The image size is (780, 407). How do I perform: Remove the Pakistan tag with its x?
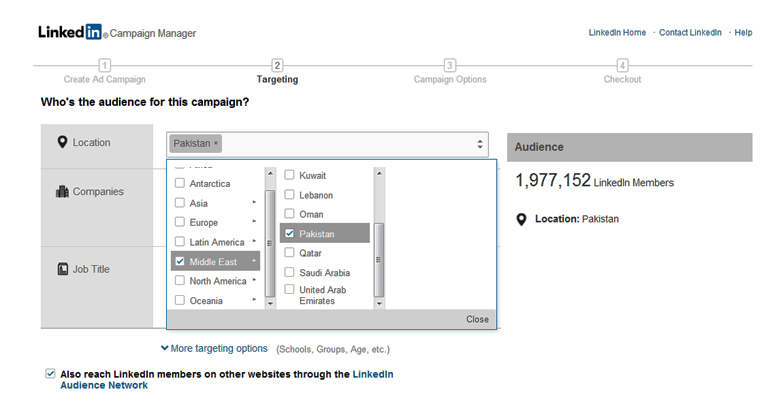click(x=216, y=143)
